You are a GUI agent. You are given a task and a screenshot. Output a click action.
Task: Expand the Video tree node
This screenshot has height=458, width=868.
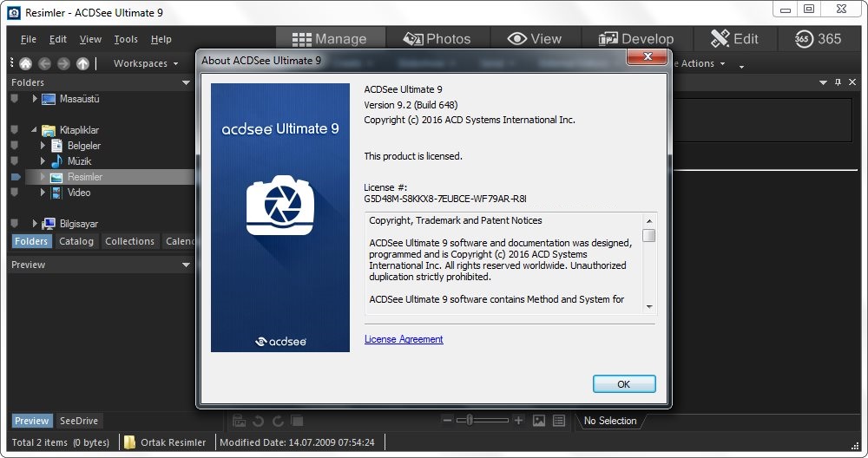coord(43,193)
